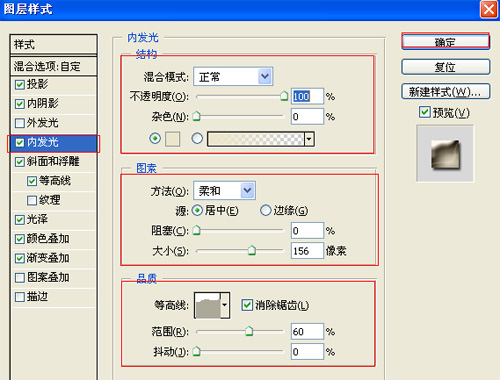The image size is (500, 380).
Task: Select the 斜面和浮雕 style label
Action: click(x=53, y=161)
